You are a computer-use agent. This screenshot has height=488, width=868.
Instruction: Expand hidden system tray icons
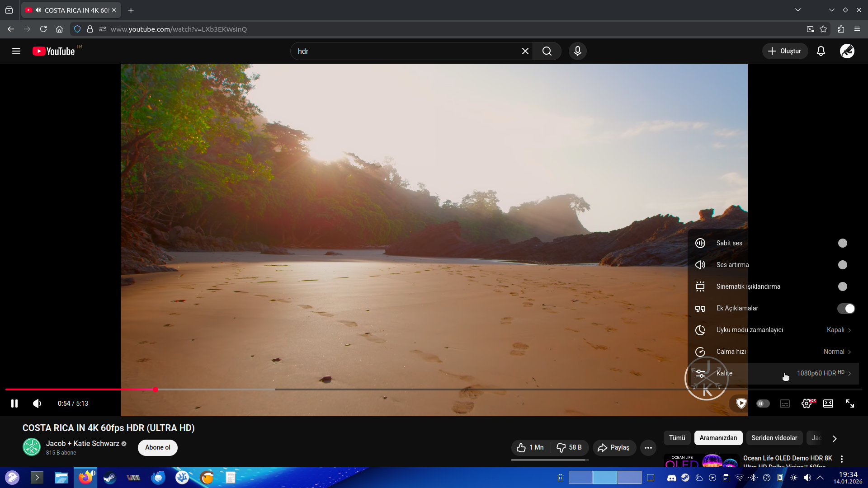point(820,478)
